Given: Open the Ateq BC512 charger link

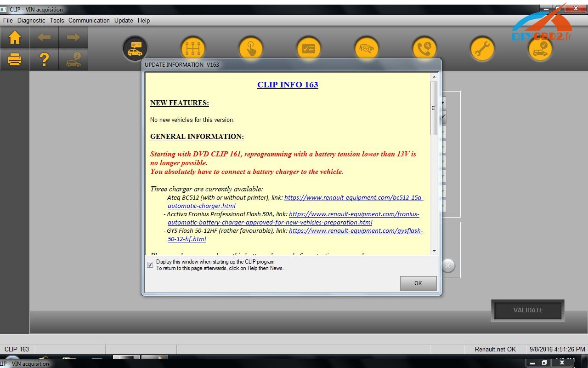Looking at the screenshot, I should click(354, 197).
